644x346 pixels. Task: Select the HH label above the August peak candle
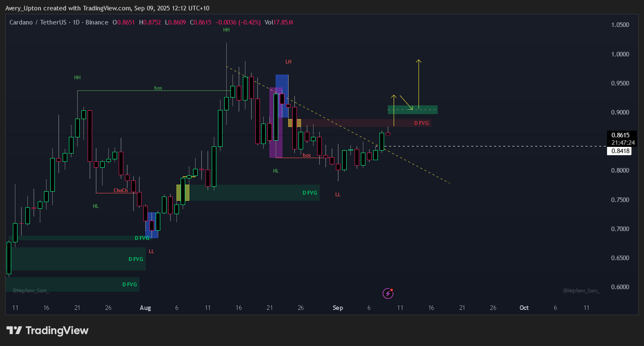pos(226,30)
